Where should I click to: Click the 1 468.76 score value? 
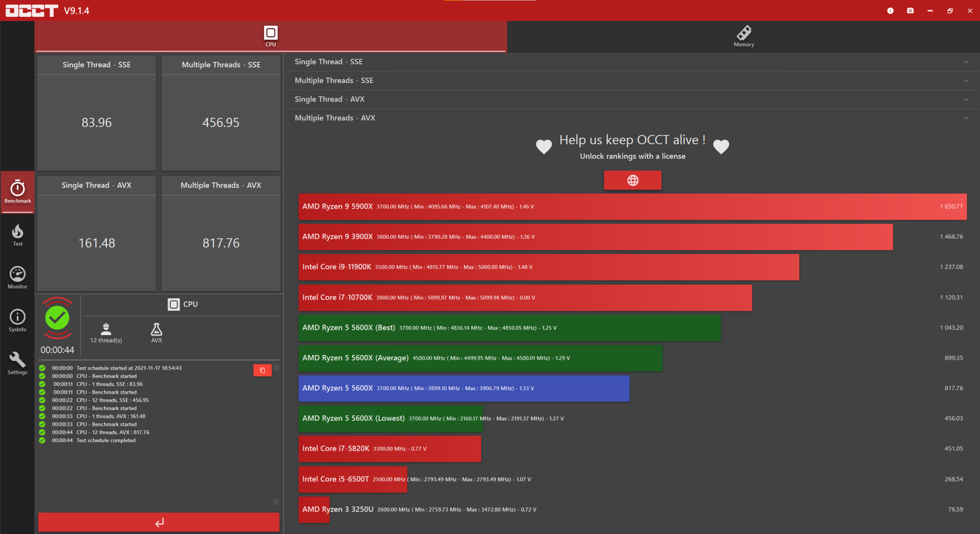pyautogui.click(x=951, y=237)
